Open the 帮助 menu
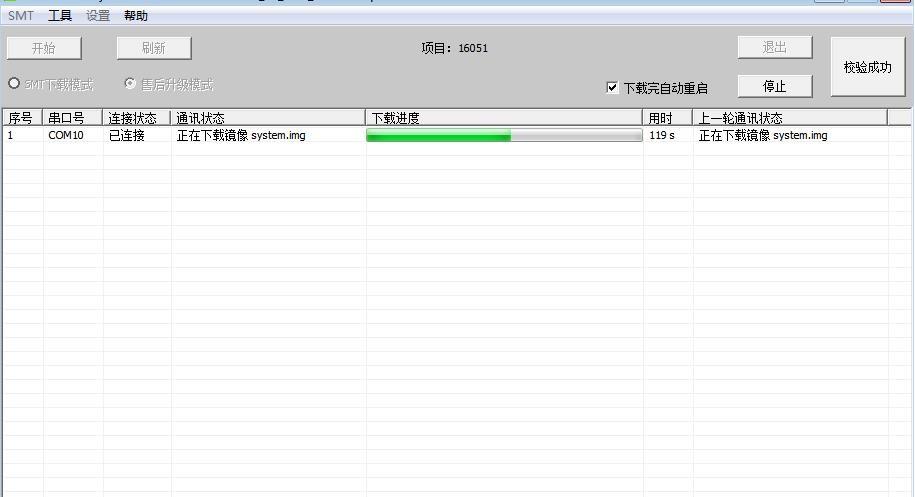The image size is (915, 497). pyautogui.click(x=136, y=16)
